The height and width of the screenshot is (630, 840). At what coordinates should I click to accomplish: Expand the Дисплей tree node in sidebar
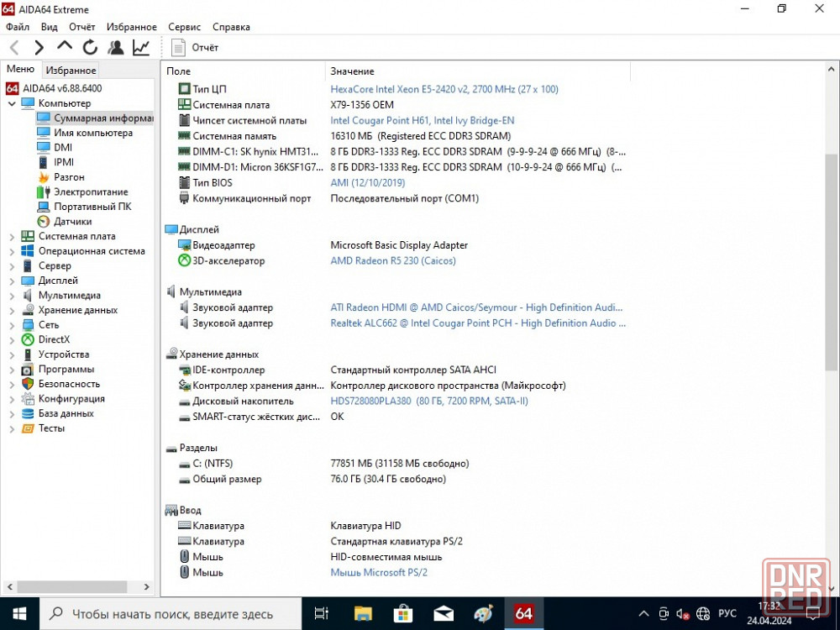click(x=12, y=281)
